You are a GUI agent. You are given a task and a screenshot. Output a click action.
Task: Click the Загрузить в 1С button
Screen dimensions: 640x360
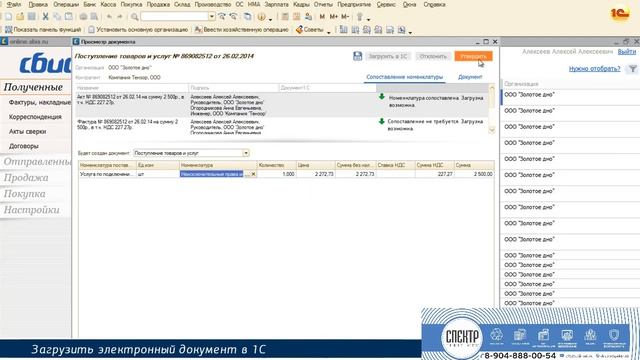388,56
